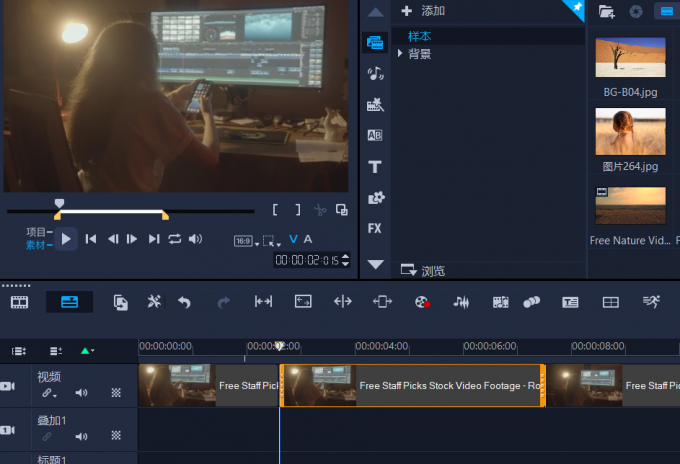
Task: Click the copy attributes toolbar icon
Action: click(121, 302)
